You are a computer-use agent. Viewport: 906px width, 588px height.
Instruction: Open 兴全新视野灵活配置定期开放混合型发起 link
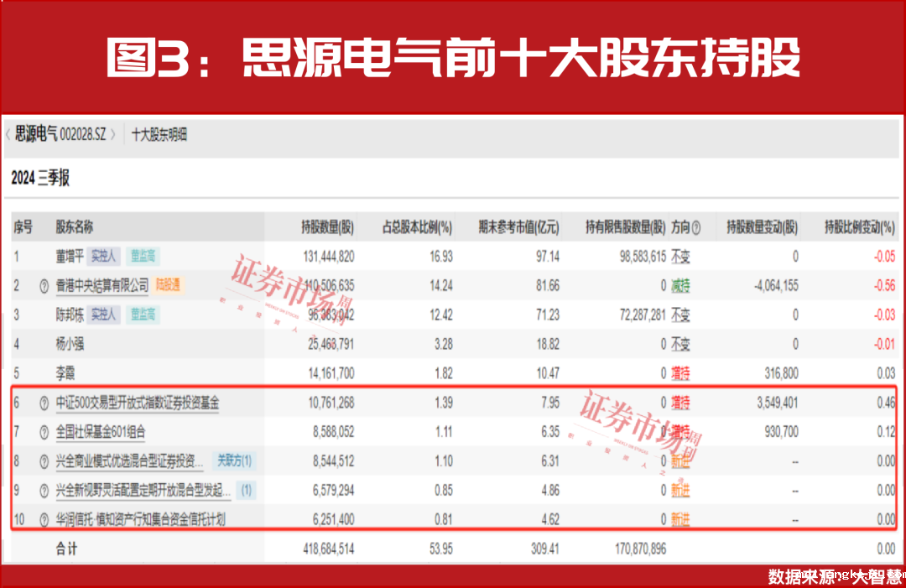143,491
